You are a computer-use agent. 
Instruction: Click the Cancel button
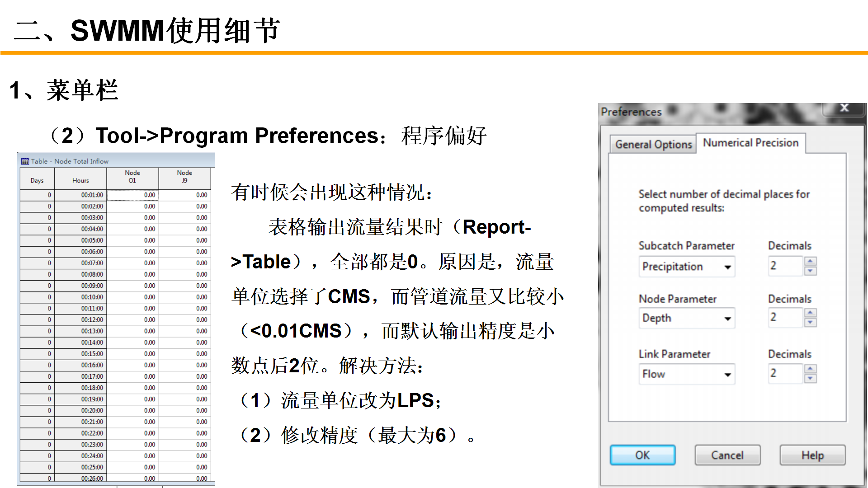click(727, 455)
